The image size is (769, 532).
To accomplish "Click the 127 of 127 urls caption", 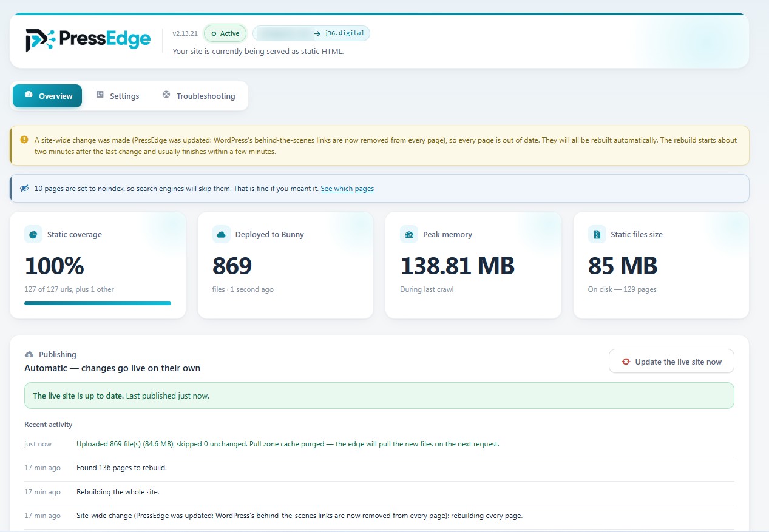I will (x=69, y=289).
